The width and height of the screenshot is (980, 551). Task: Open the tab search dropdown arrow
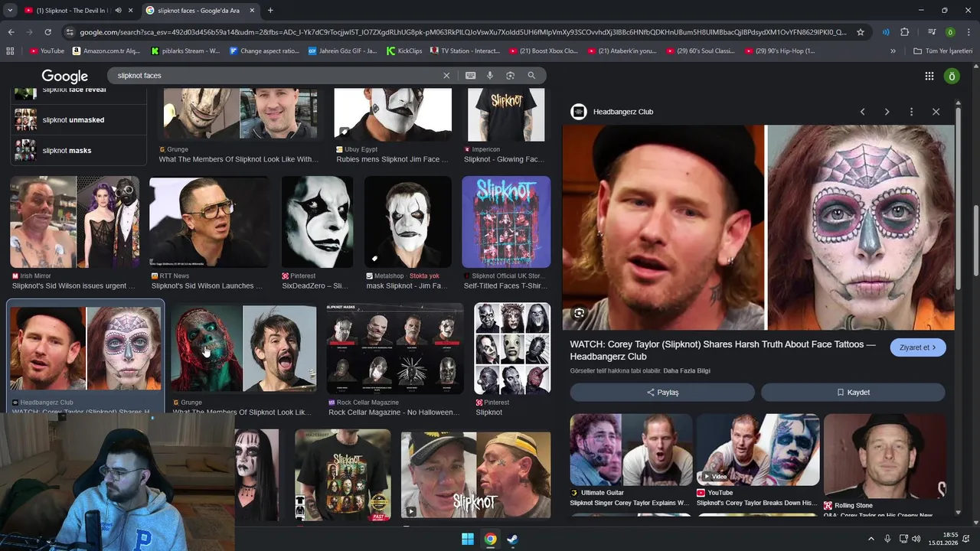(9, 10)
